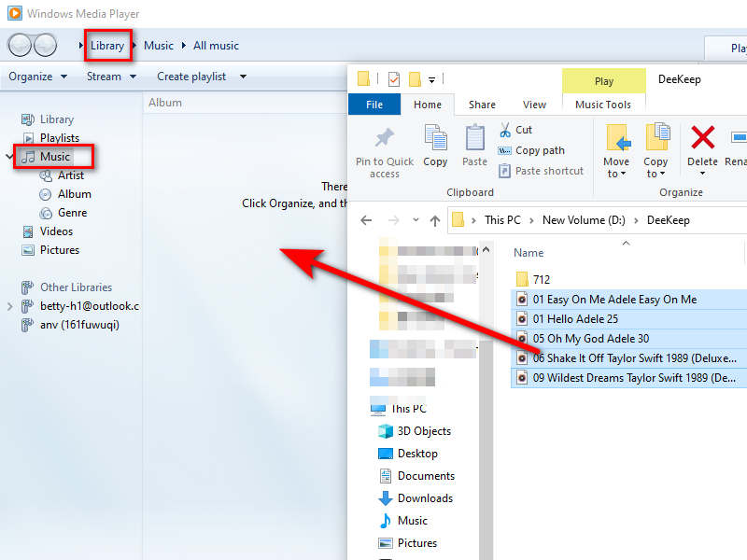The height and width of the screenshot is (560, 747).
Task: Open the Organize dropdown in Media Player
Action: (x=37, y=76)
